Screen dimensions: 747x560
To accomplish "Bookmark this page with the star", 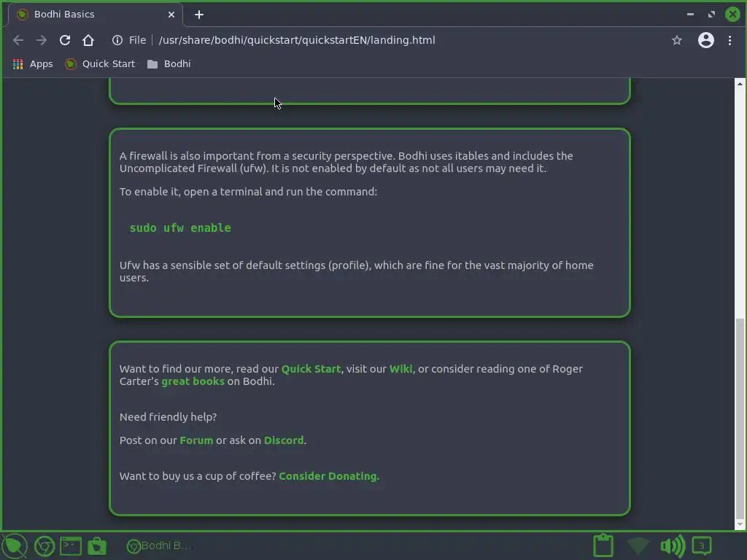I will click(x=676, y=41).
